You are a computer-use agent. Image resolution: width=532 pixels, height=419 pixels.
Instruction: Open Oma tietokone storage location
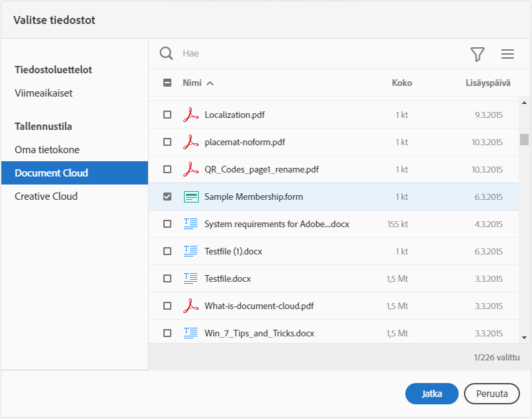click(47, 149)
